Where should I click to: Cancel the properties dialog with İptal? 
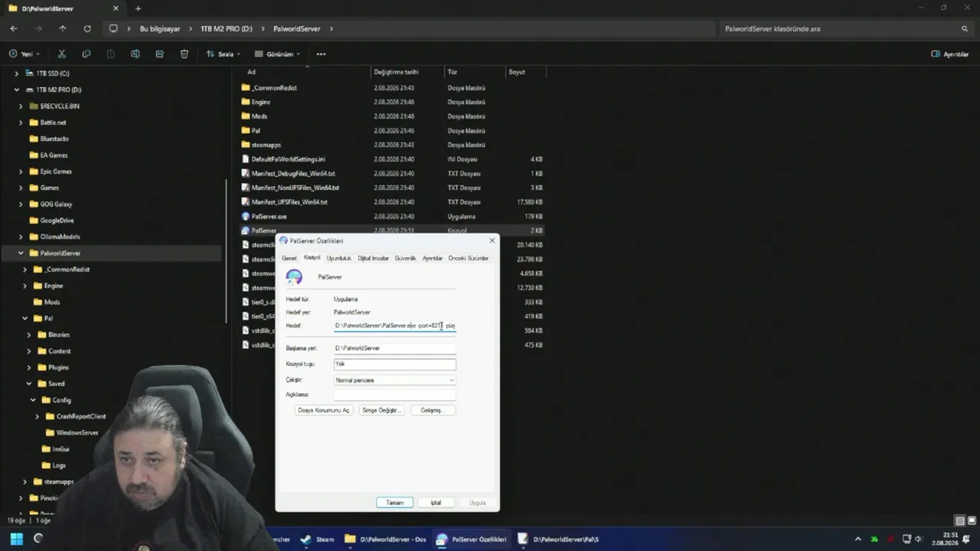pos(436,503)
